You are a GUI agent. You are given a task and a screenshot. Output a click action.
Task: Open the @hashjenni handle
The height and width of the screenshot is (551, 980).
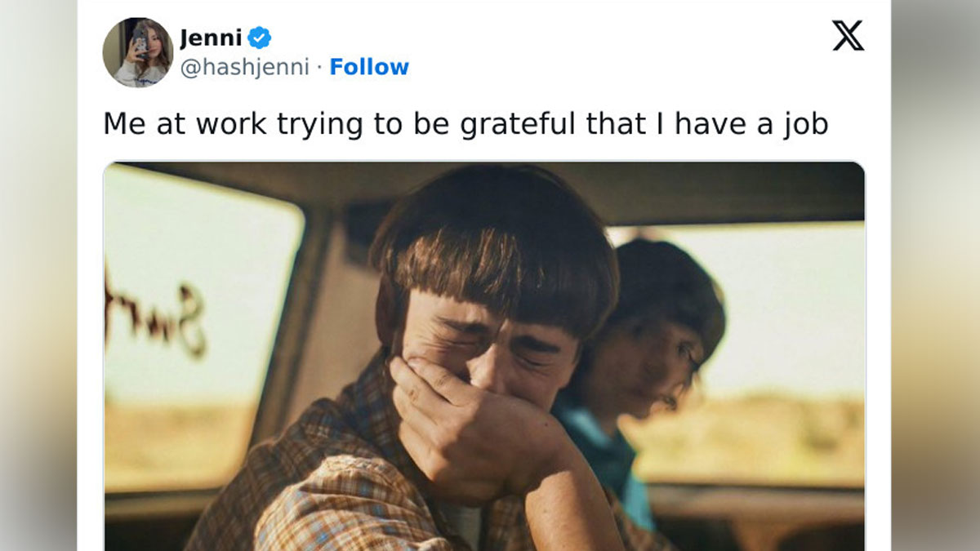pos(244,67)
